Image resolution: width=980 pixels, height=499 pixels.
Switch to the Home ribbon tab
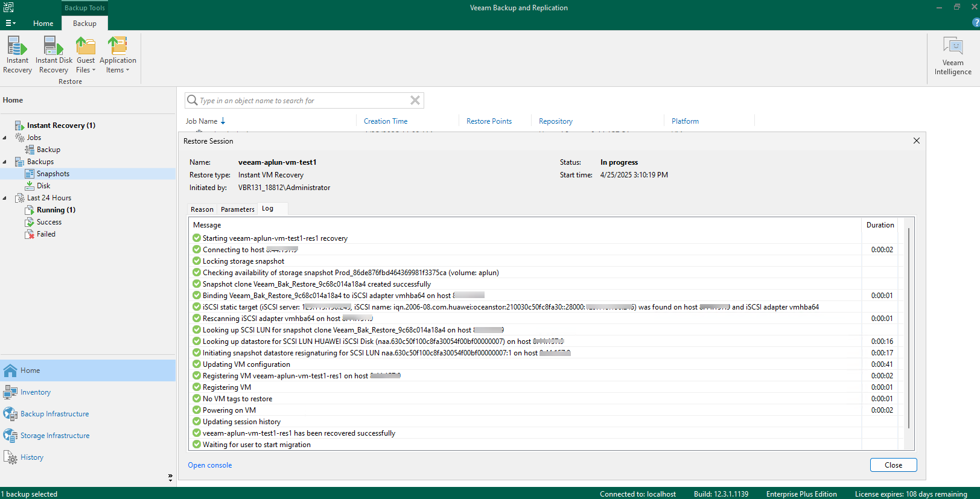[x=43, y=24]
